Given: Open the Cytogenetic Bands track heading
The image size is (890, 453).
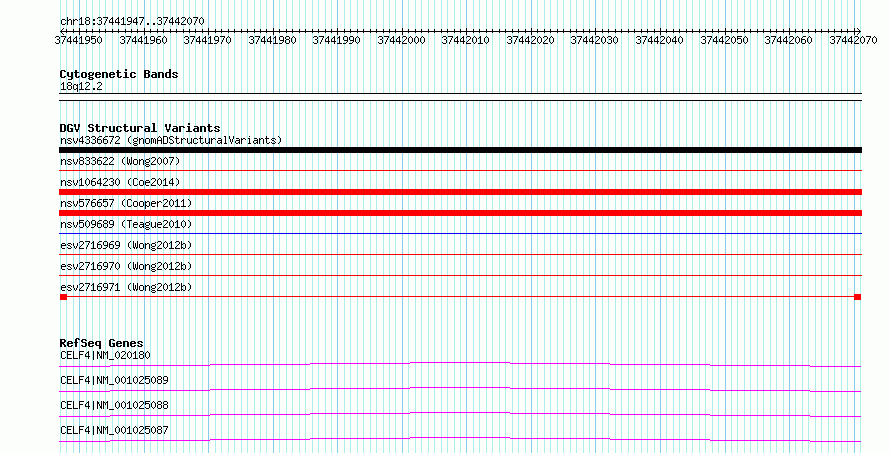Looking at the screenshot, I should coord(119,74).
